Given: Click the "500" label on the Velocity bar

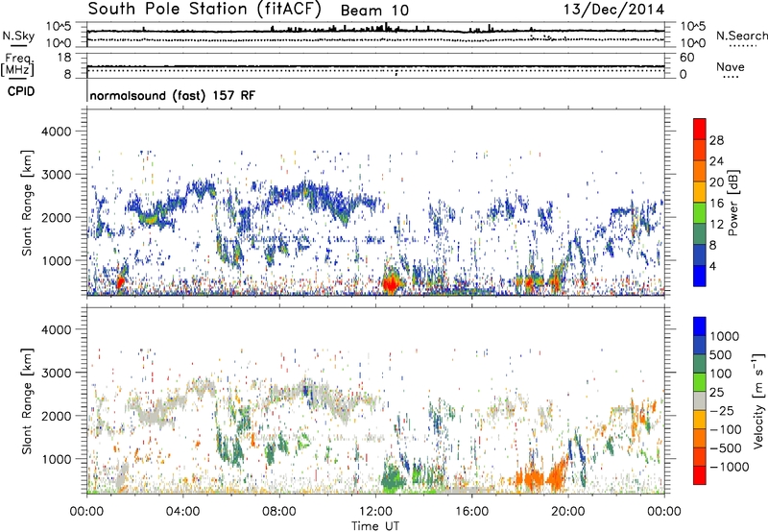Looking at the screenshot, I should 721,354.
